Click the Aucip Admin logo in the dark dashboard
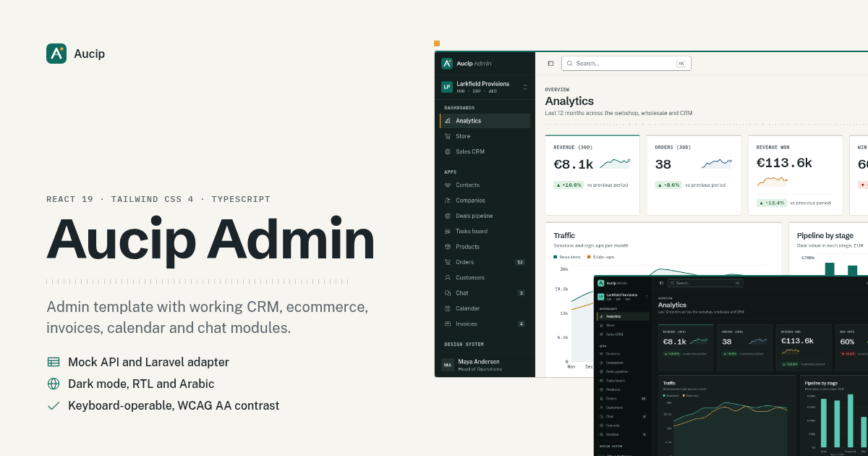 click(x=600, y=283)
